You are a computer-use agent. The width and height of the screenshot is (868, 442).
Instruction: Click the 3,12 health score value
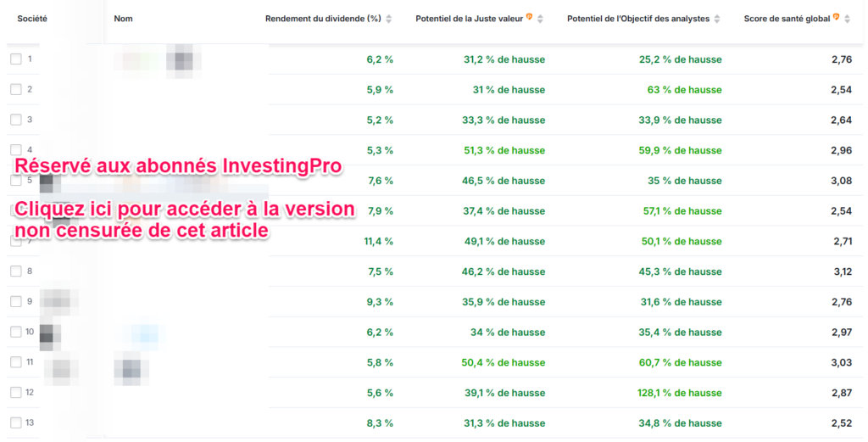[x=841, y=271]
